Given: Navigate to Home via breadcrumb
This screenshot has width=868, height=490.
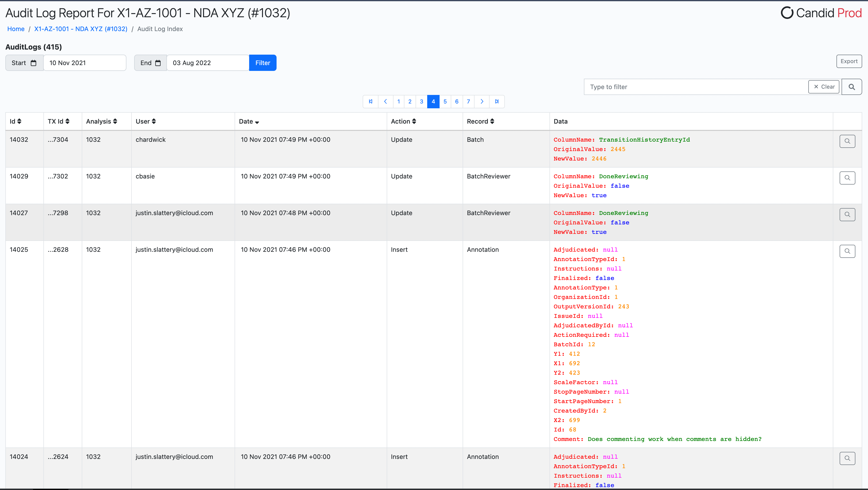Looking at the screenshot, I should point(16,29).
